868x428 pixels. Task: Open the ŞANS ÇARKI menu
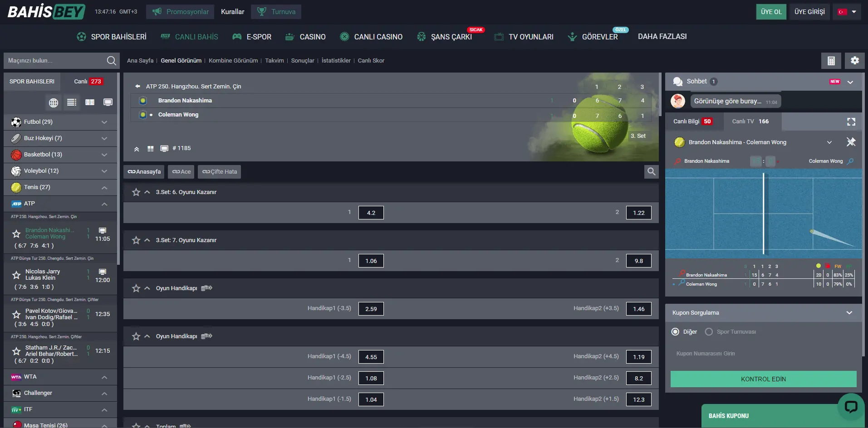point(445,37)
